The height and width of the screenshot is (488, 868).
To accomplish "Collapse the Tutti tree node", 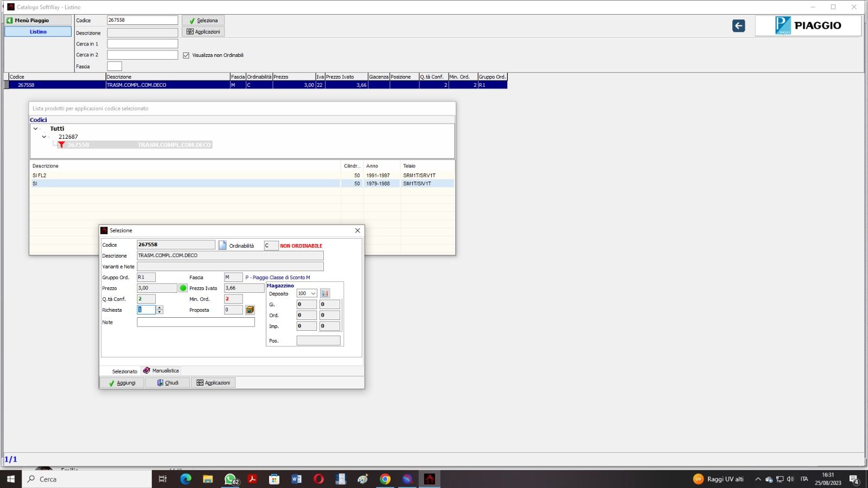I will click(x=36, y=129).
